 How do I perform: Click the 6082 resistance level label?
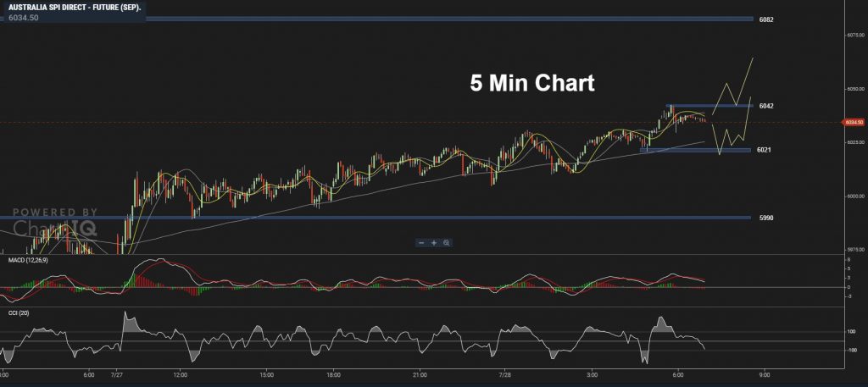766,20
